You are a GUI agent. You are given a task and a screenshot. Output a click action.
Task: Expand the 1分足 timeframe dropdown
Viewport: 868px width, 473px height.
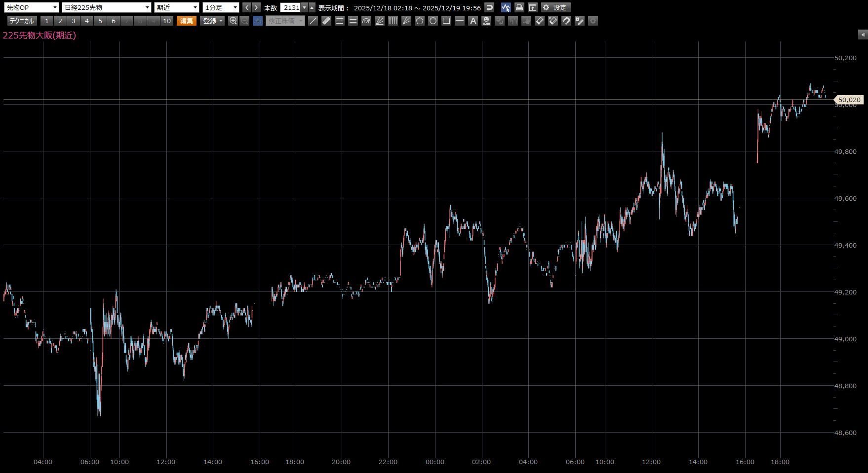221,7
